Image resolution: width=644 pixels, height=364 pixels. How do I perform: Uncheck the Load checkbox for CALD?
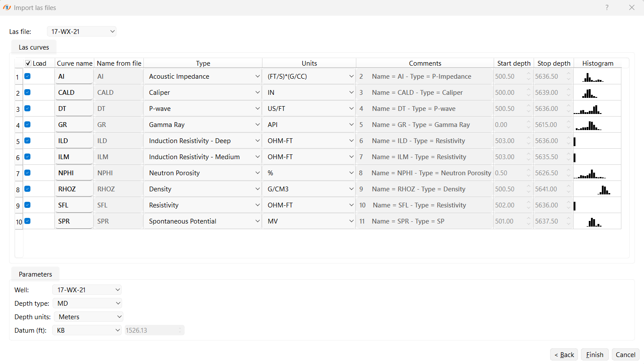click(x=27, y=92)
